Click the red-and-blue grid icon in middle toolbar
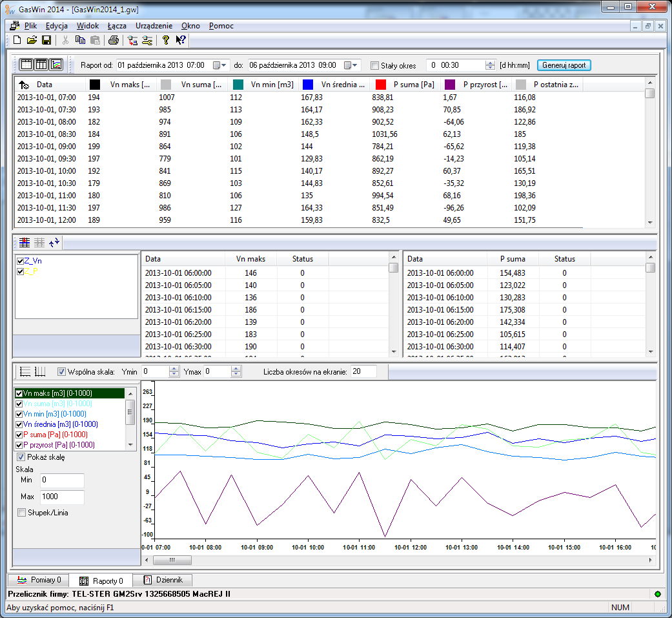Image resolution: width=672 pixels, height=618 pixels. click(x=25, y=243)
